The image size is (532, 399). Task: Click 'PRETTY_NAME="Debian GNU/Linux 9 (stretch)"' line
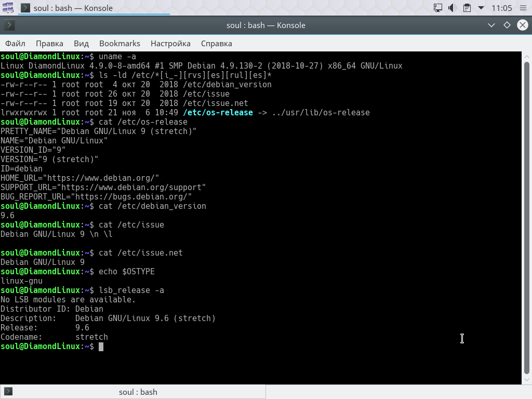pyautogui.click(x=98, y=131)
